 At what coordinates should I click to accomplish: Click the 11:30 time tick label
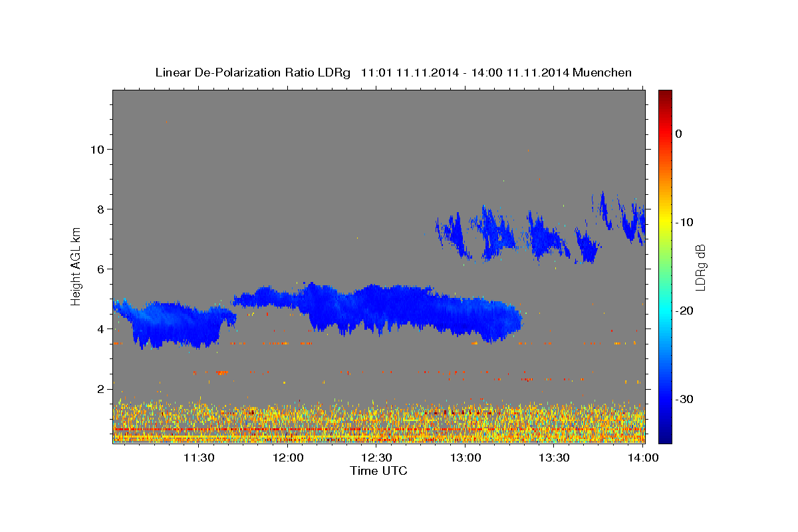tap(199, 458)
